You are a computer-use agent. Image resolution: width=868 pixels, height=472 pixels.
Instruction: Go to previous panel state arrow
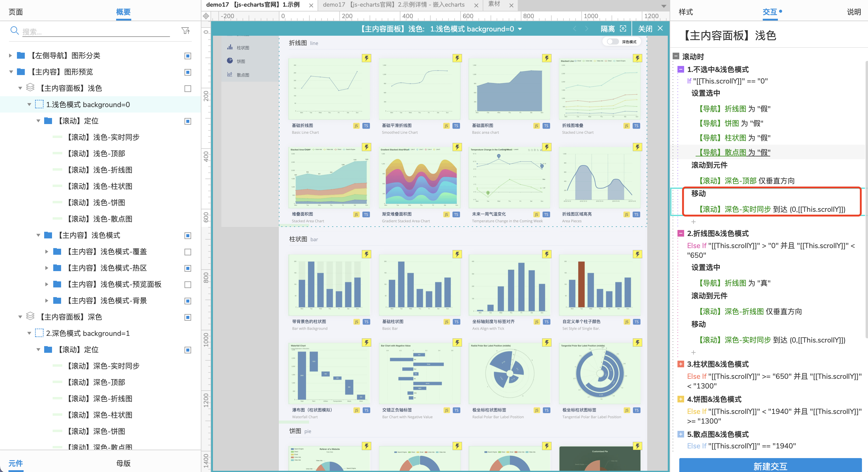coord(575,29)
